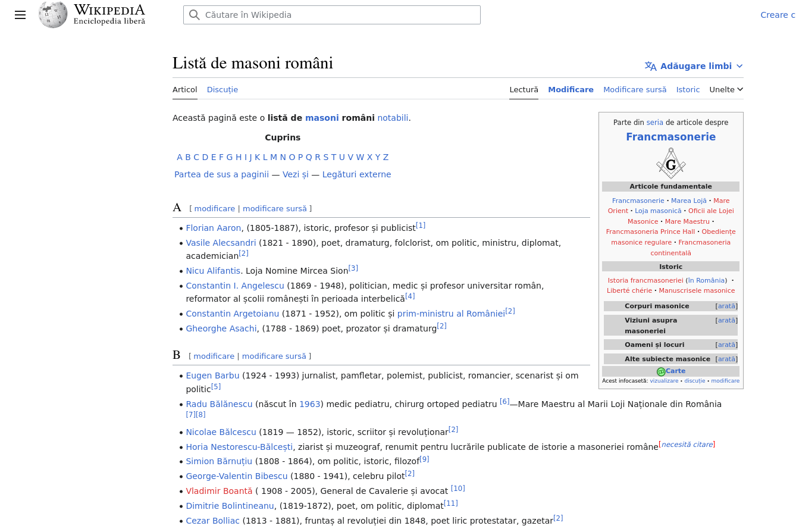796x532 pixels.
Task: Edit section A via modificare link
Action: coord(215,209)
